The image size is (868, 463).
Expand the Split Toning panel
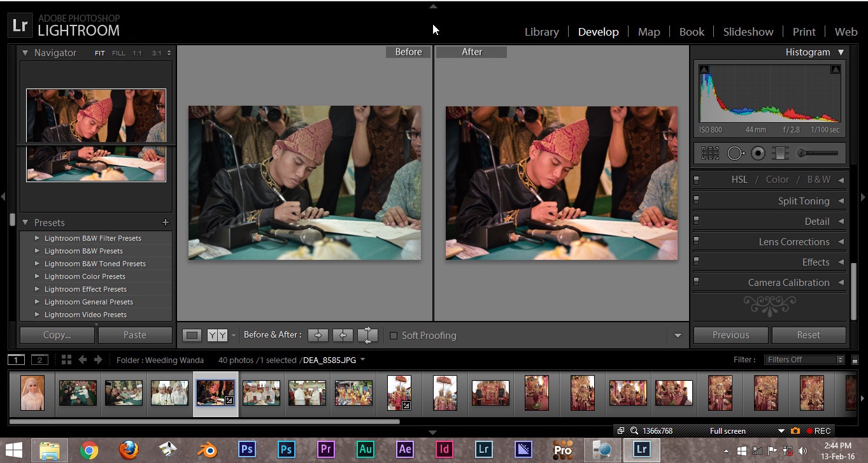[841, 201]
